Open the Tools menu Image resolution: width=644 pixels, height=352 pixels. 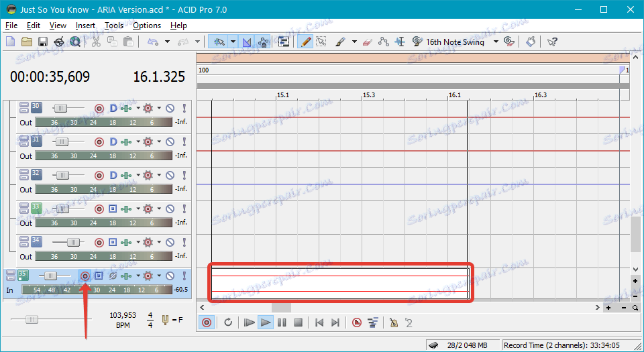(114, 25)
